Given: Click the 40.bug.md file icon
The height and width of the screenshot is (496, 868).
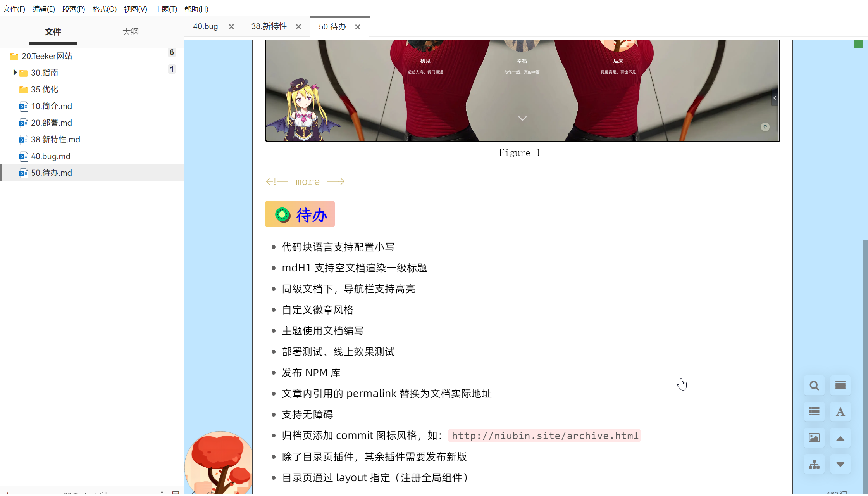Looking at the screenshot, I should pos(23,156).
